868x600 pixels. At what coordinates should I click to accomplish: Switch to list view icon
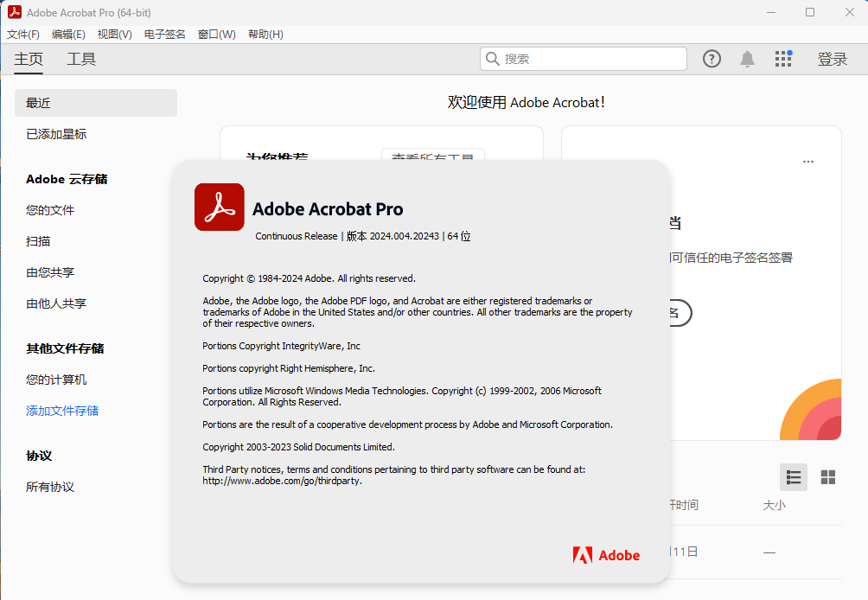(794, 477)
